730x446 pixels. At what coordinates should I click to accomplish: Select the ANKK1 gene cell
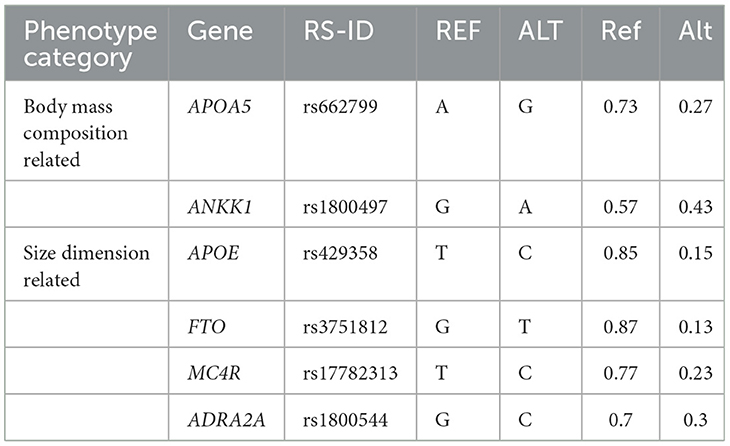(219, 207)
